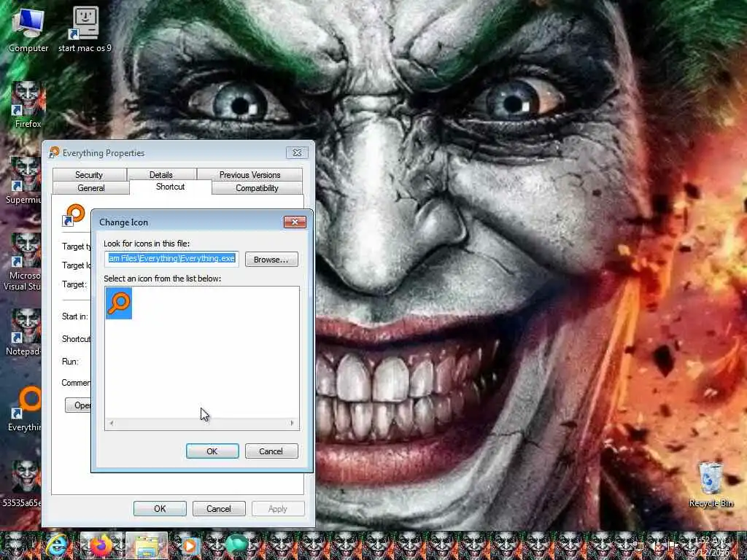Image resolution: width=747 pixels, height=560 pixels.
Task: Switch to the General tab
Action: 90,188
